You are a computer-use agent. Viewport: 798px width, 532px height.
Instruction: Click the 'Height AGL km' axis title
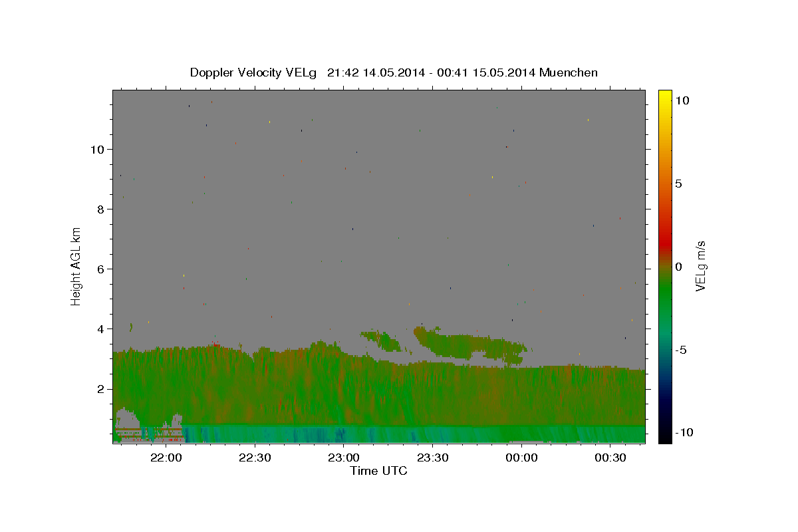(x=76, y=267)
